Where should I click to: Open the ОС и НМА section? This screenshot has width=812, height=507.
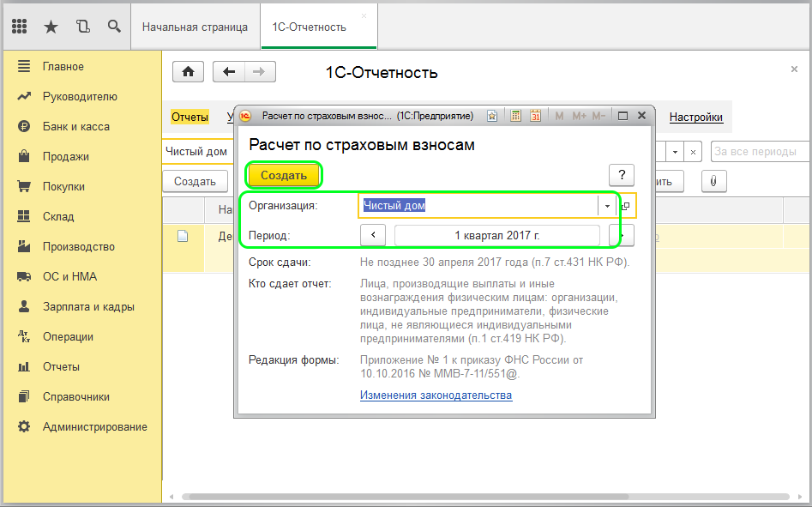70,276
